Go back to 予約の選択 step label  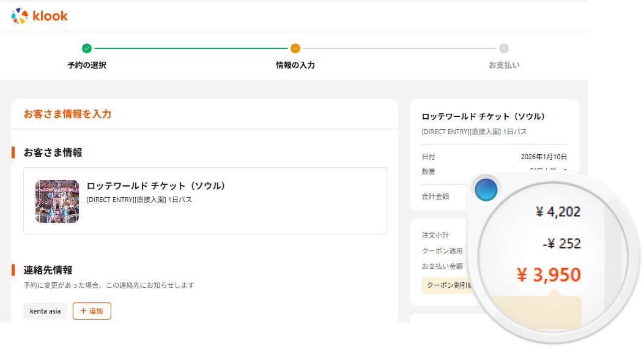(87, 65)
